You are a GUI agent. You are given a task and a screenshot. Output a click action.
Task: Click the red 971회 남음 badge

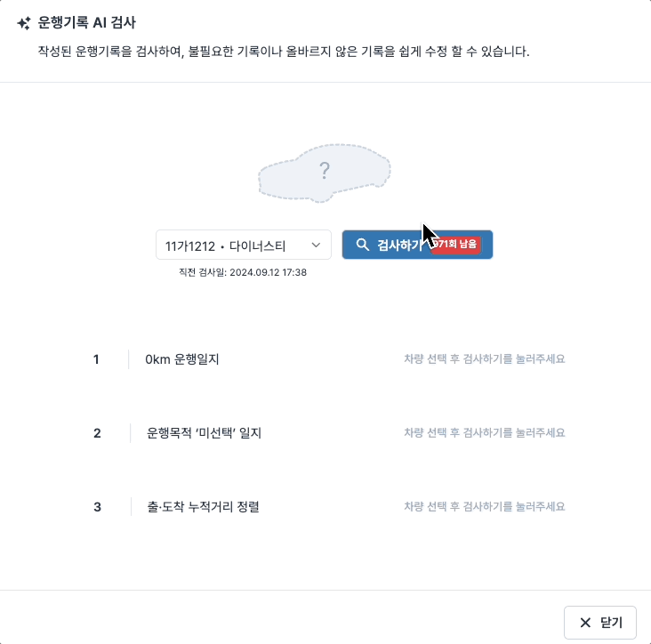click(x=456, y=244)
